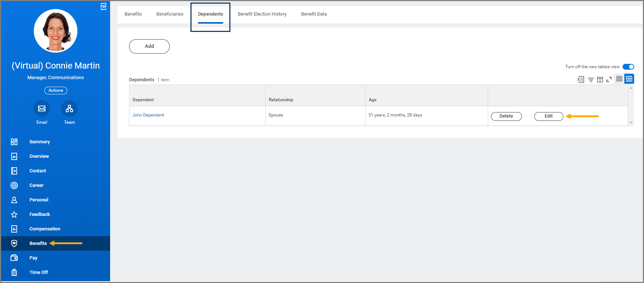Export the Dependents table to Excel
The image size is (644, 283).
[581, 79]
